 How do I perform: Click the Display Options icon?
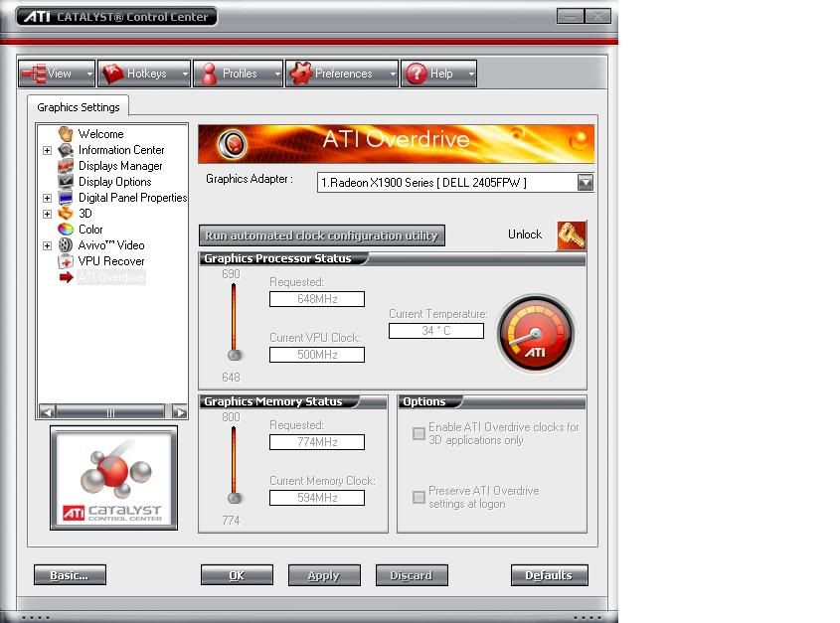66,182
